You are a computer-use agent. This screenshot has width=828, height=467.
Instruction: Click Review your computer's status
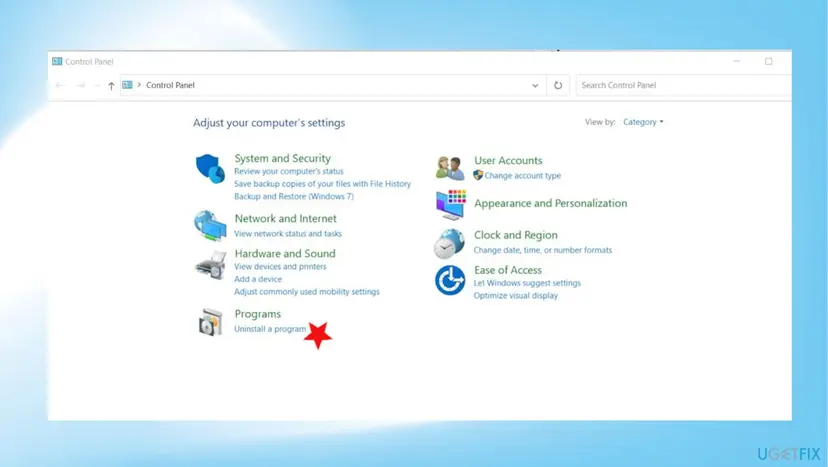(x=289, y=171)
